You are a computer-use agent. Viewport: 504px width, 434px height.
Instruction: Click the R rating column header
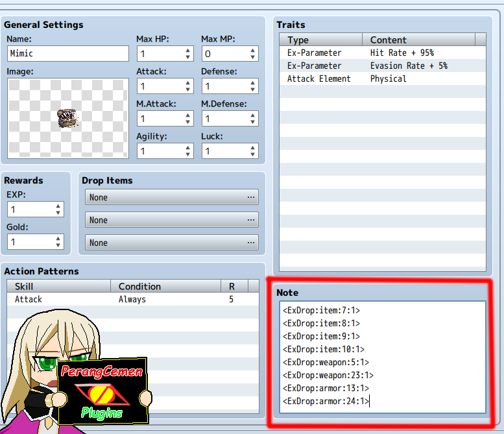pos(234,286)
